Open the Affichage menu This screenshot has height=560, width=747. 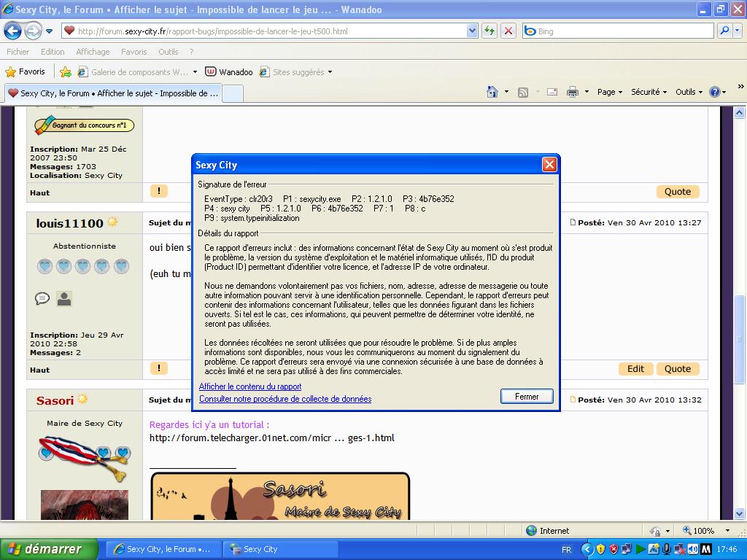(93, 52)
